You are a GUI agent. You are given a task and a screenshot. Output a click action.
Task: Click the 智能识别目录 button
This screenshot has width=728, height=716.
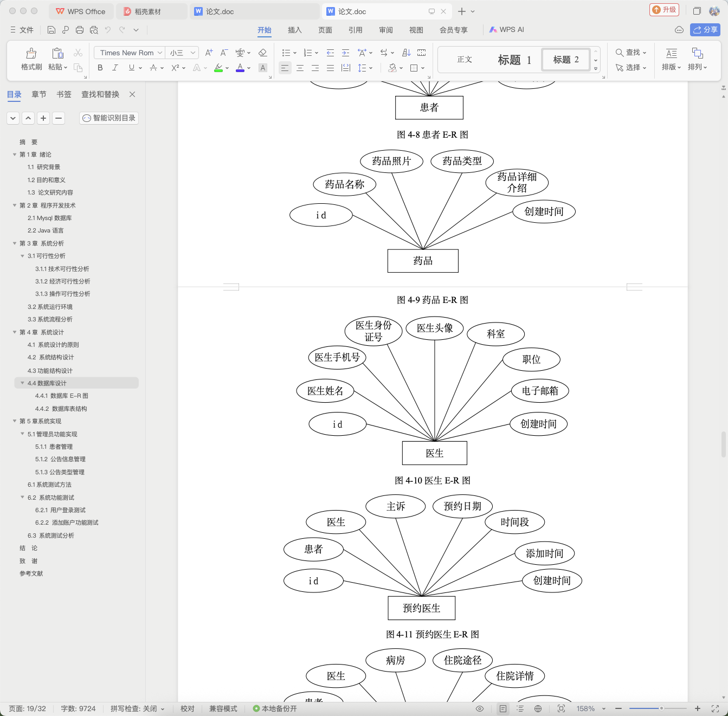click(x=109, y=118)
